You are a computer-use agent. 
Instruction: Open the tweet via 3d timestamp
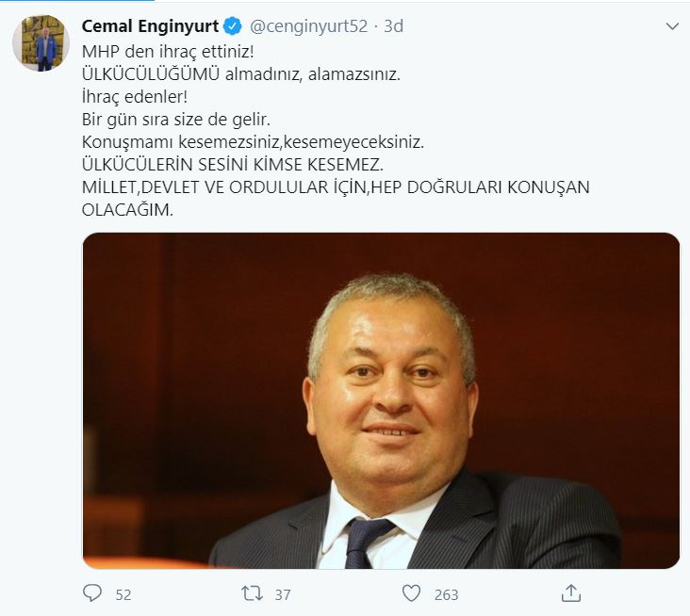[x=393, y=26]
